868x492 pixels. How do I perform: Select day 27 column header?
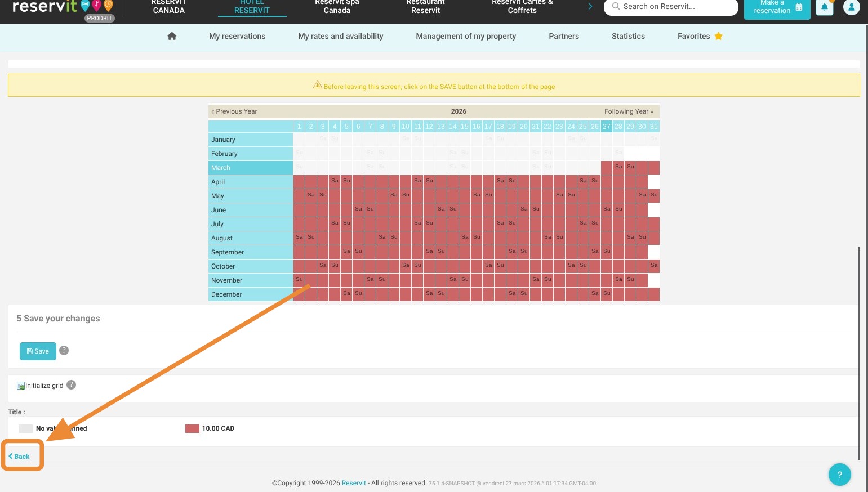click(x=606, y=127)
